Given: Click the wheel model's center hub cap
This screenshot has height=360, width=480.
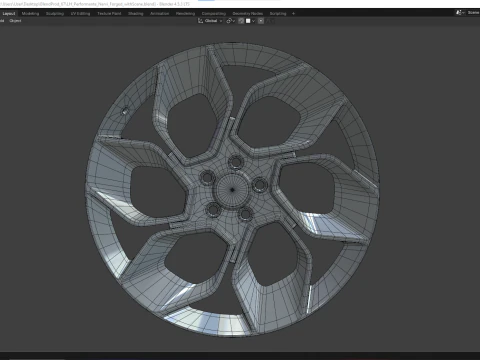Looking at the screenshot, I should tap(232, 190).
